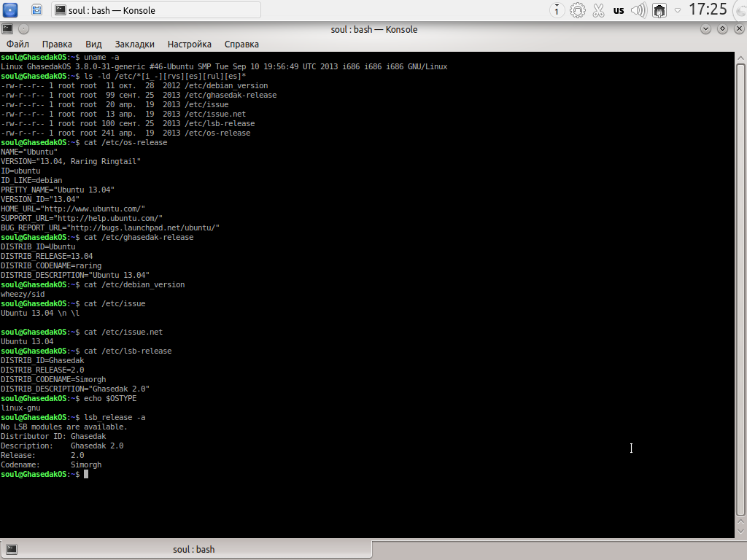Open the Справка menu
Image resolution: width=747 pixels, height=560 pixels.
point(241,44)
